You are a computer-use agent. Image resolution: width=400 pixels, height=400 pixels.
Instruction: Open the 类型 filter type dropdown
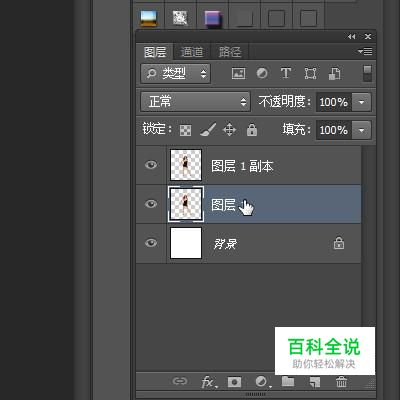point(176,73)
